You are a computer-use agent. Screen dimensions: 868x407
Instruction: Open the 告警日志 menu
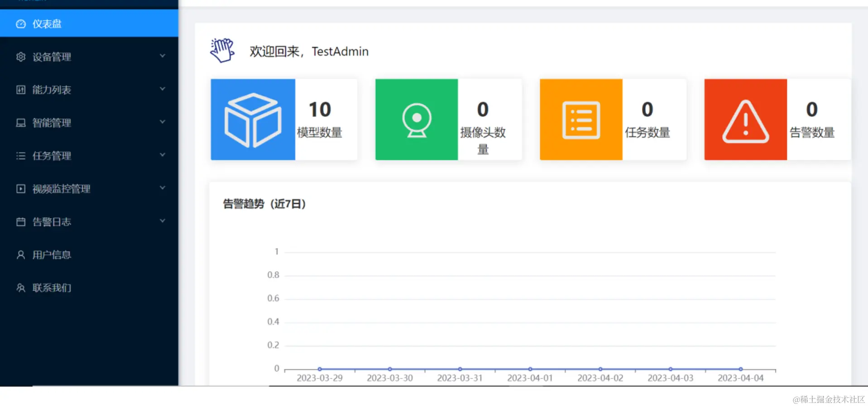click(x=89, y=222)
